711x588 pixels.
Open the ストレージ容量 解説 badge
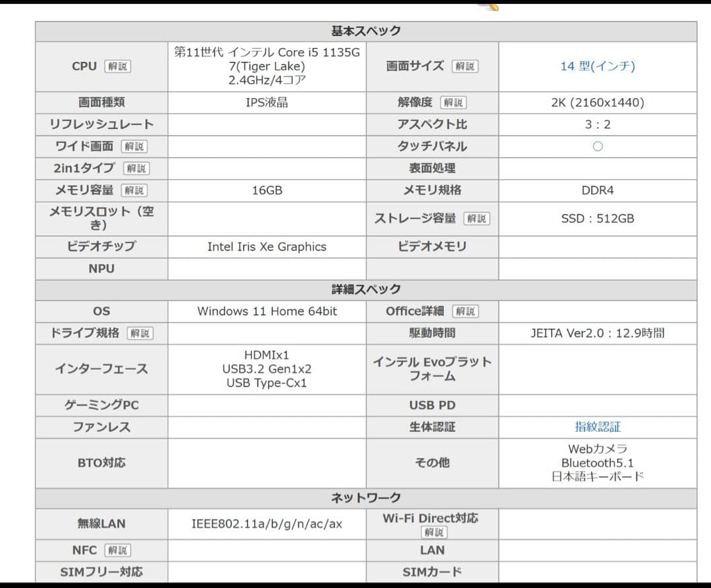point(478,218)
